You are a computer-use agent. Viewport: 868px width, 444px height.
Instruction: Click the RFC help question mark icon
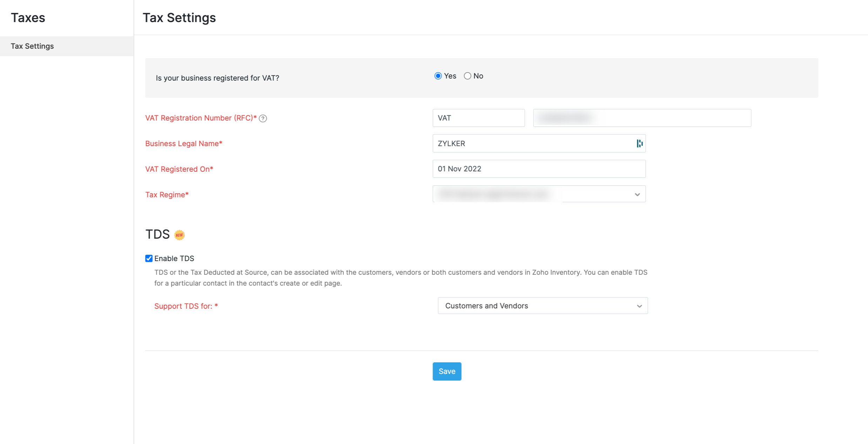[x=263, y=118]
